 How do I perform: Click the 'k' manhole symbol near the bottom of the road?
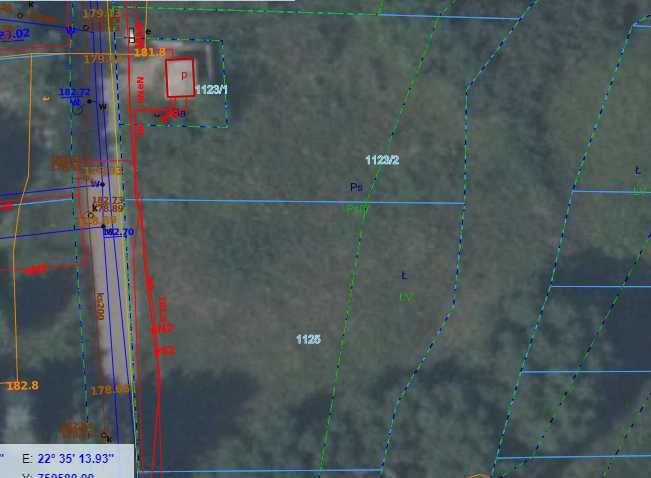click(106, 437)
